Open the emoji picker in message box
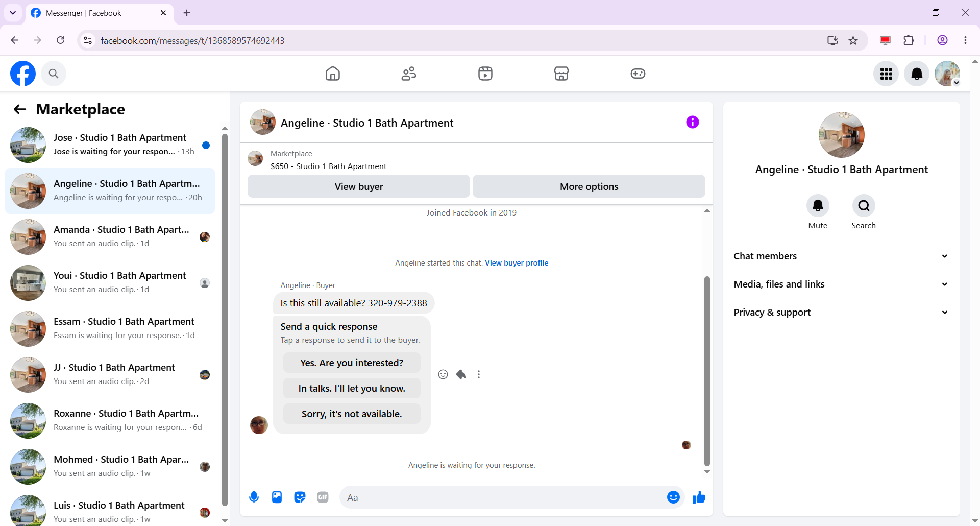980x526 pixels. coord(673,497)
